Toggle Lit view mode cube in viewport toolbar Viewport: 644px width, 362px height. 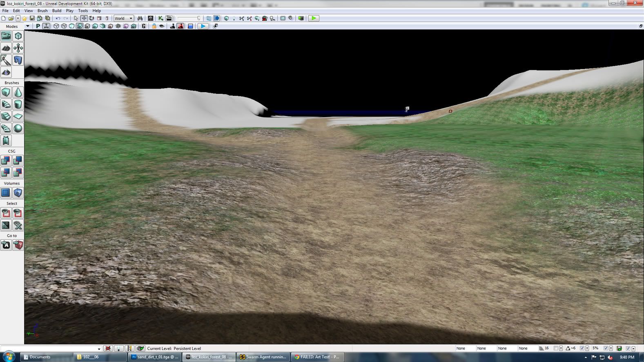[x=80, y=26]
